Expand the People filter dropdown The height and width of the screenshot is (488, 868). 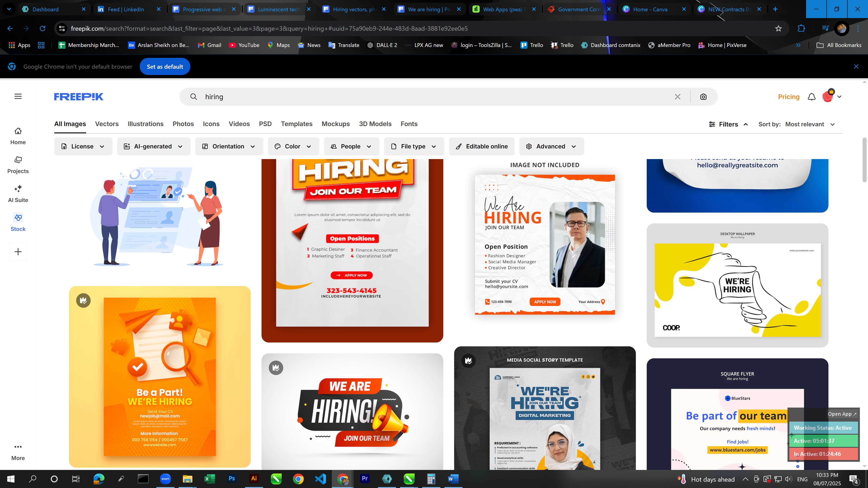pyautogui.click(x=351, y=146)
